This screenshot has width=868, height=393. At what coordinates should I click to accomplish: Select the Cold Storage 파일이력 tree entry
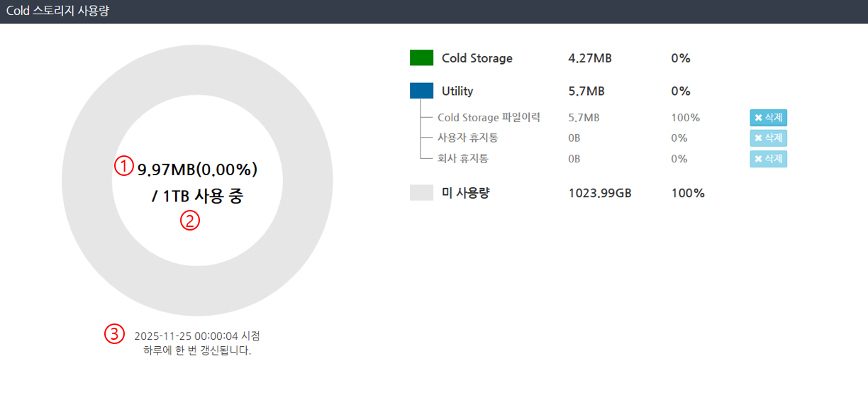(489, 118)
